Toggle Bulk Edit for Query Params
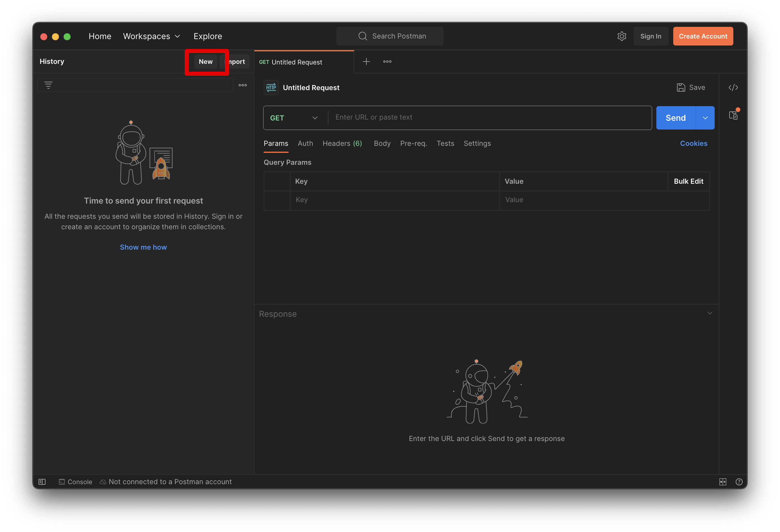Image resolution: width=780 pixels, height=532 pixels. [x=689, y=181]
